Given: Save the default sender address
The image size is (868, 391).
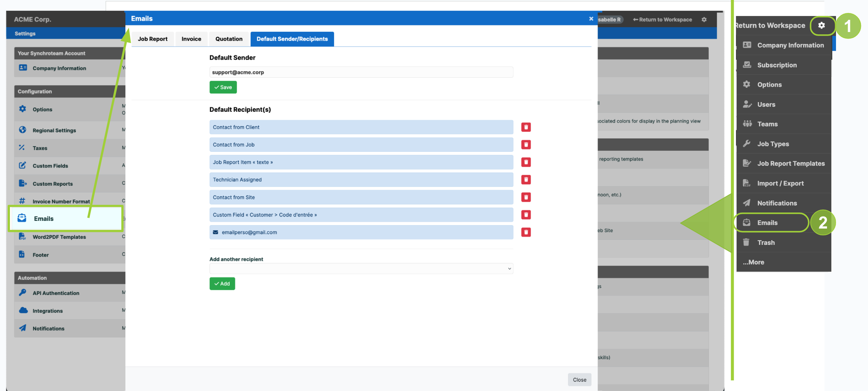Looking at the screenshot, I should (x=223, y=87).
